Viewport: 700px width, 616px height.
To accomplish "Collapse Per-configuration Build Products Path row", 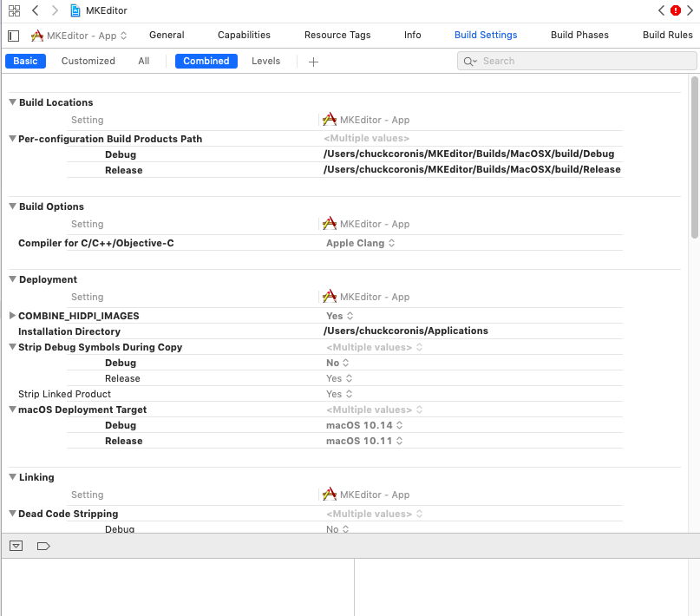I will (x=12, y=139).
